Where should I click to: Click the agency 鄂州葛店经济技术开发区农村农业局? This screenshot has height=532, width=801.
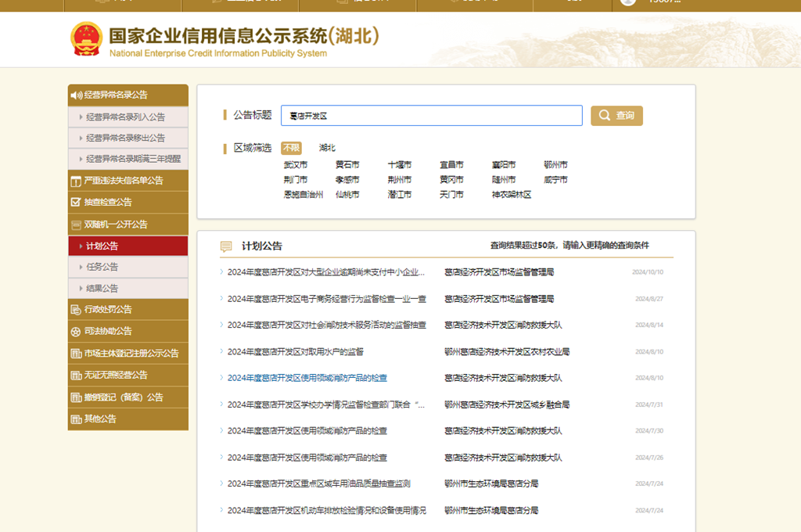[x=507, y=351]
